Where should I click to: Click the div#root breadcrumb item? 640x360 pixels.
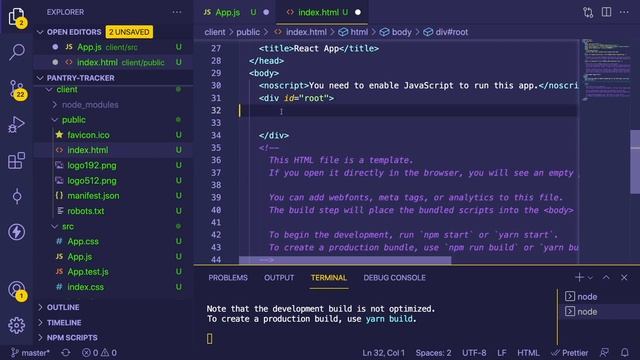coord(446,32)
